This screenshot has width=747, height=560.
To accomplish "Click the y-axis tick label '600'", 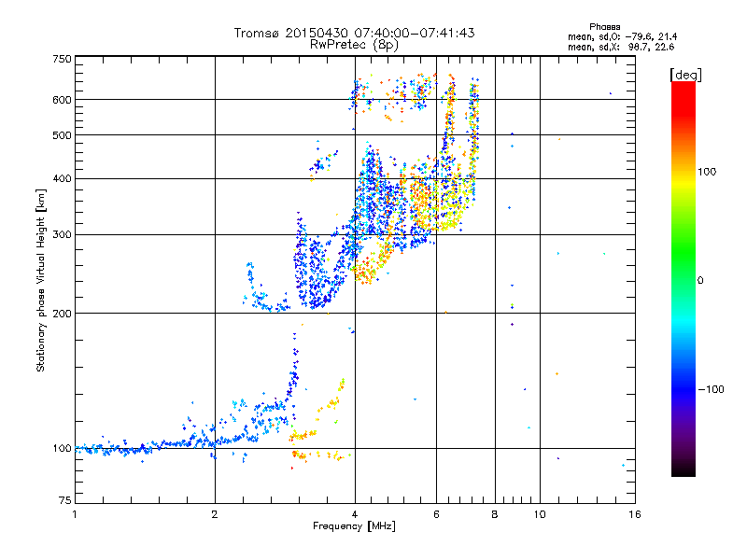I will click(x=62, y=100).
